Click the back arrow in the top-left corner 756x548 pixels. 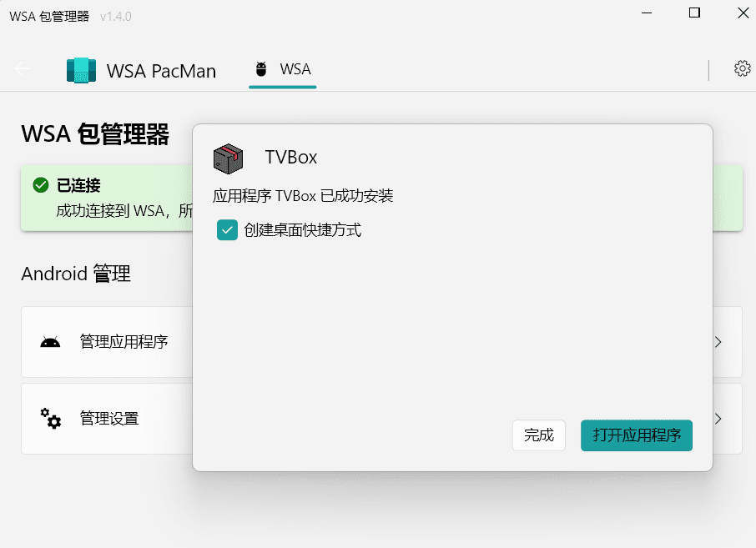[21, 68]
